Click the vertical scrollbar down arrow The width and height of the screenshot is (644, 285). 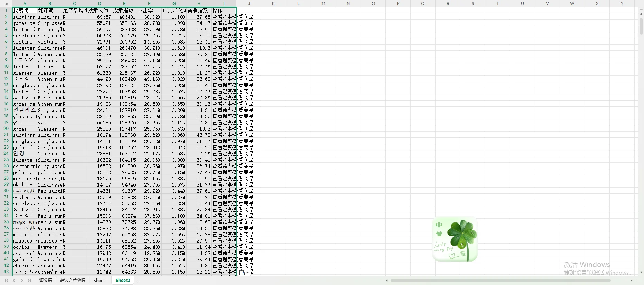tap(641, 272)
